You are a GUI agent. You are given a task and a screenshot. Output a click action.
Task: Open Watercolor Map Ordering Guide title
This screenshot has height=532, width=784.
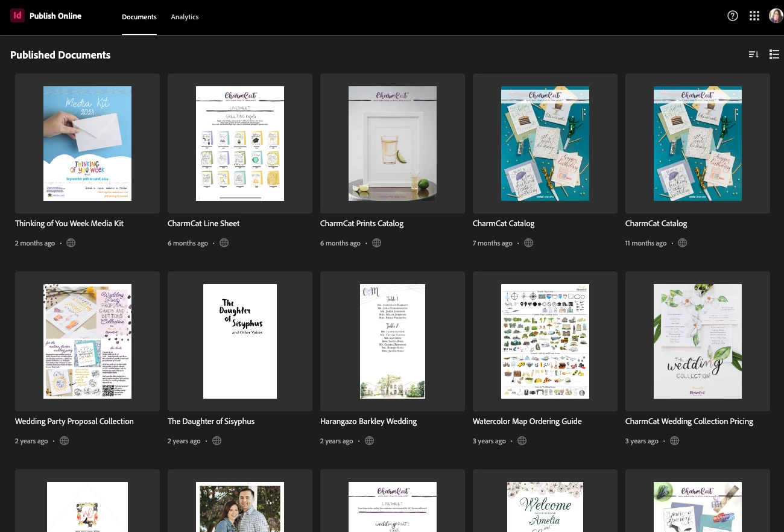tap(527, 421)
